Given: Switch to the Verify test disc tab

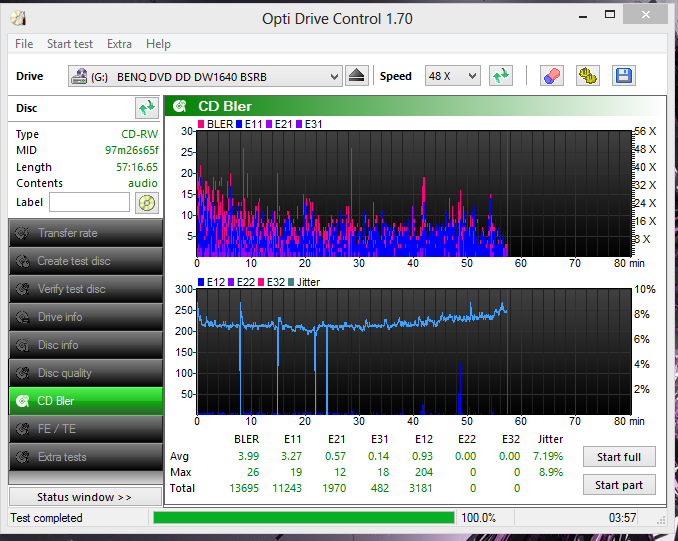Looking at the screenshot, I should click(86, 289).
